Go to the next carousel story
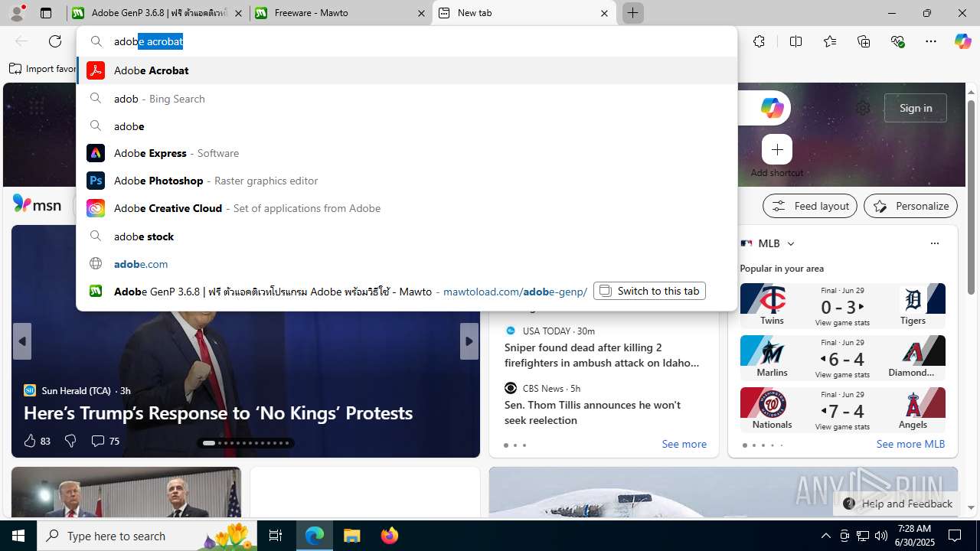 469,341
